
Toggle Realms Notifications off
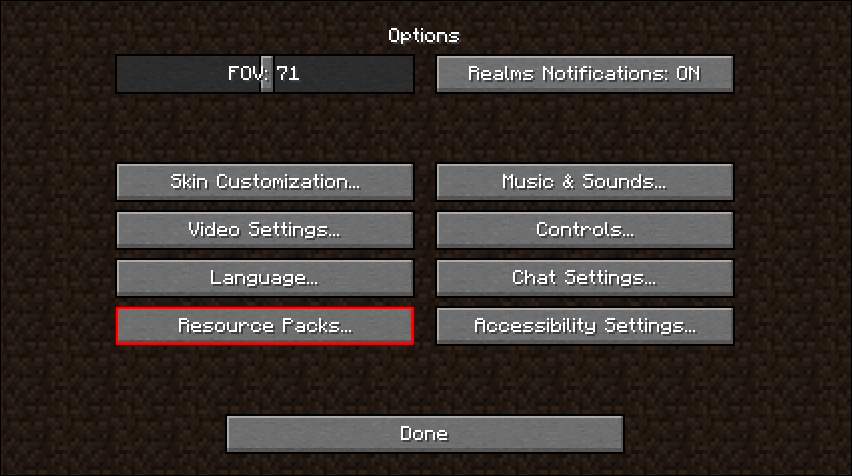point(585,74)
